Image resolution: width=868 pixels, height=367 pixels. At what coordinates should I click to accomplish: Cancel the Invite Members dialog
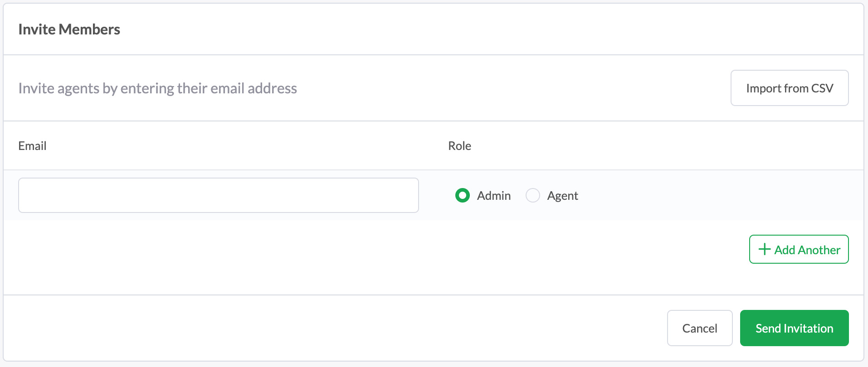(700, 328)
